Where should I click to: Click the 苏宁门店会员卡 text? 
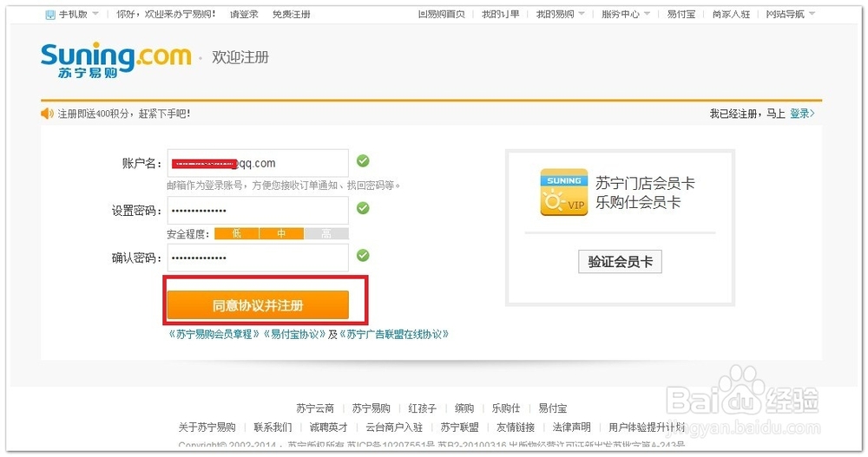click(x=645, y=183)
